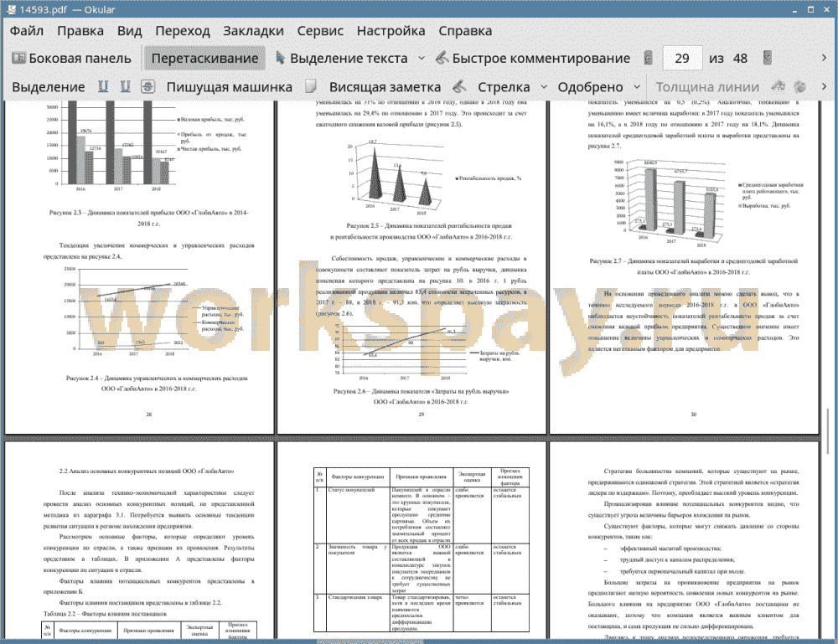
Task: Activate Перетаскивание browse mode
Action: 204,59
